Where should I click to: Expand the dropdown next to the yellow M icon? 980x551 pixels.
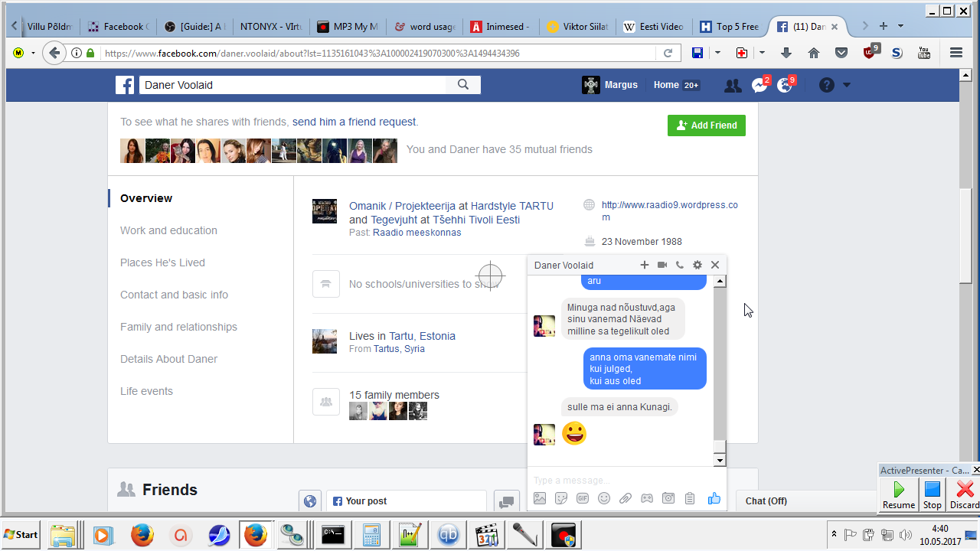(33, 53)
